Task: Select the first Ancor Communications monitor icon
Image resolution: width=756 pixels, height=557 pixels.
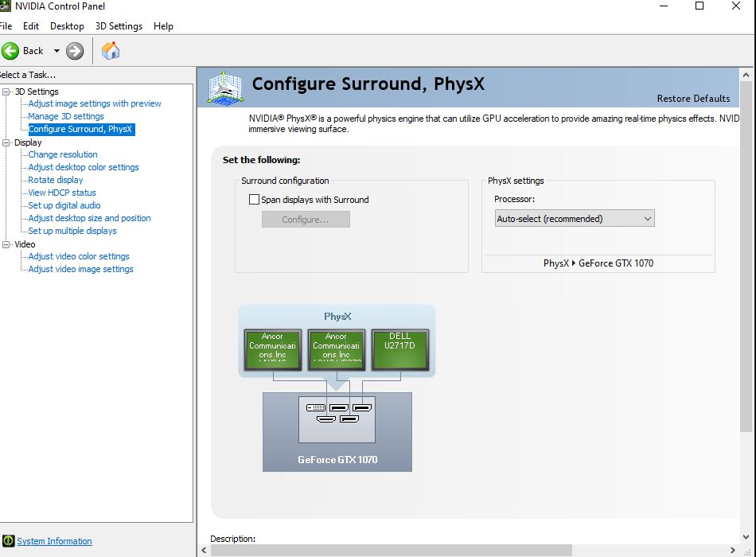Action: 272,350
